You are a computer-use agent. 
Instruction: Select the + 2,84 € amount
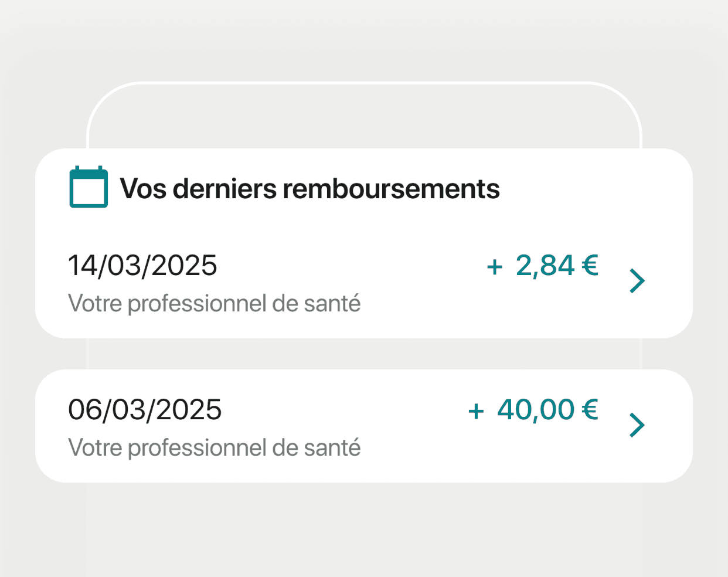click(542, 266)
